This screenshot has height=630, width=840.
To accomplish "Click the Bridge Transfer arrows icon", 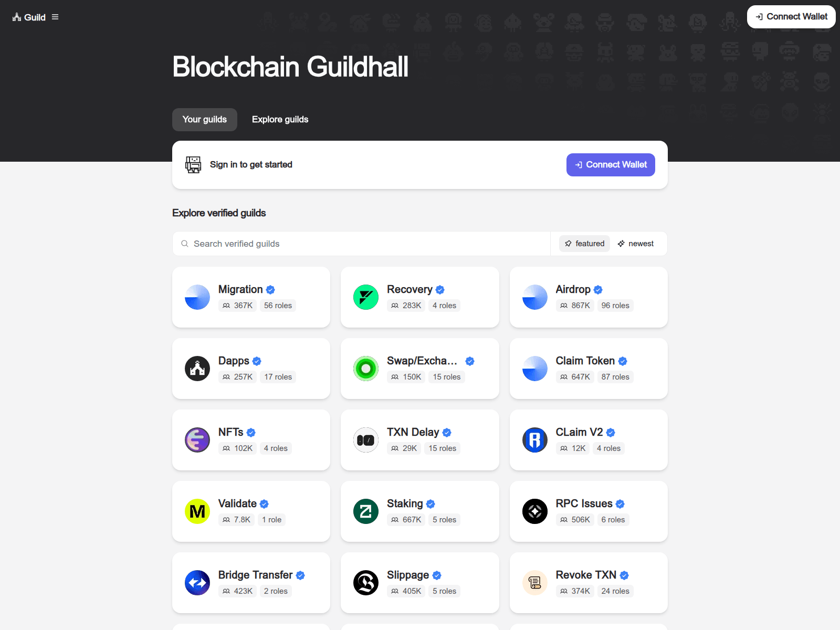I will pyautogui.click(x=197, y=583).
